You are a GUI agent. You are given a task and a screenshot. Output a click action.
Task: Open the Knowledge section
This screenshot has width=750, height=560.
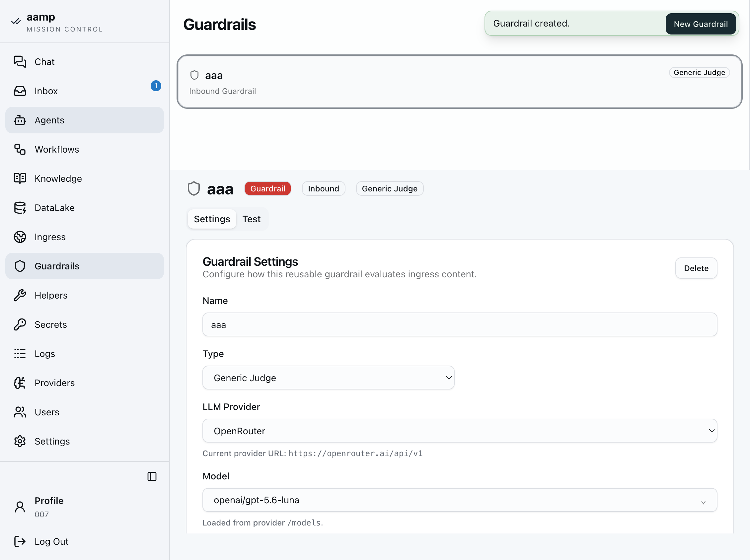(84, 178)
